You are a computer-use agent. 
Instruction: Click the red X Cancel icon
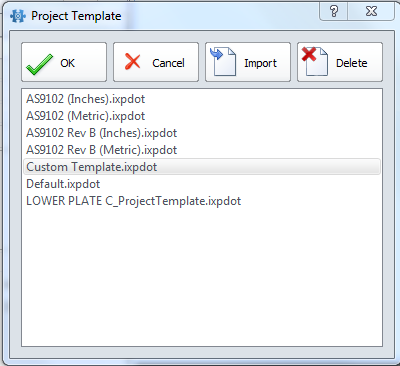pyautogui.click(x=133, y=62)
